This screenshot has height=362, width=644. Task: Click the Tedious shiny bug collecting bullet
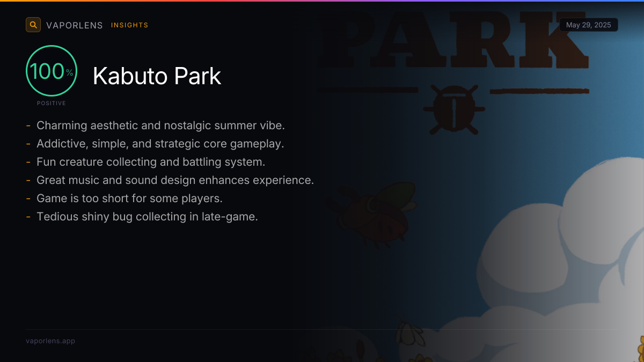point(147,217)
